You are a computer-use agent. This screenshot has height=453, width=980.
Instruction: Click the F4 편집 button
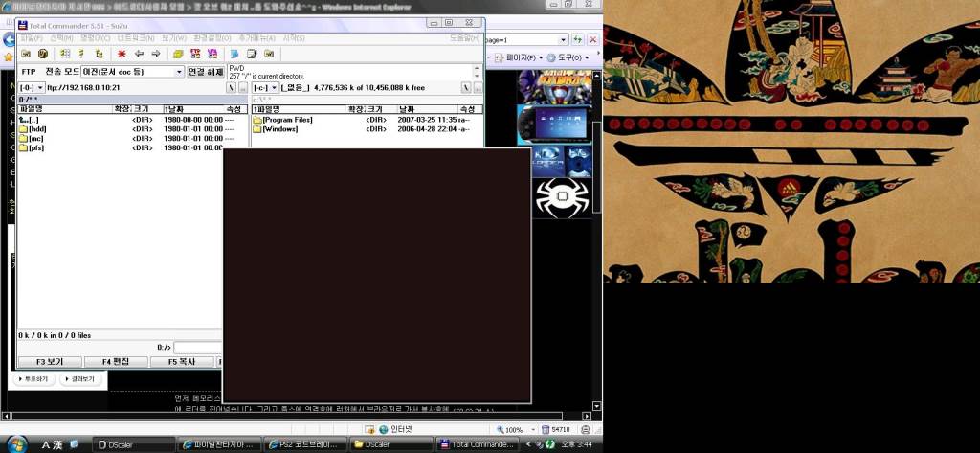tap(116, 362)
